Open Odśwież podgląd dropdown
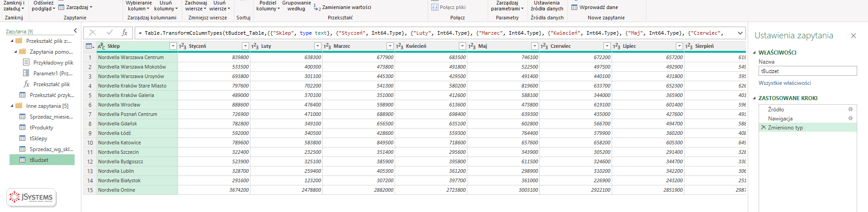 point(43,6)
